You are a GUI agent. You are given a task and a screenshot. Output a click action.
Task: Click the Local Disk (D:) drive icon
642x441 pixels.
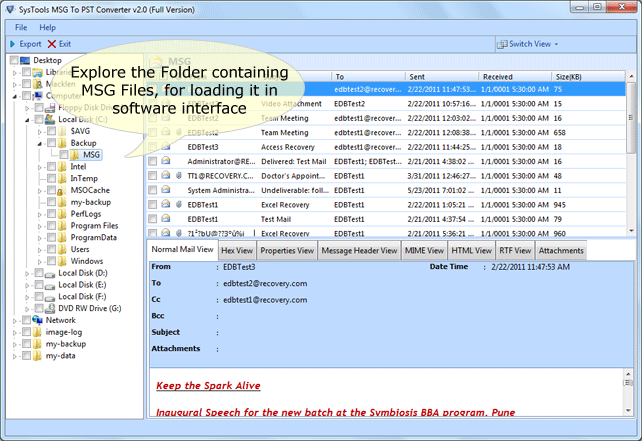50,274
